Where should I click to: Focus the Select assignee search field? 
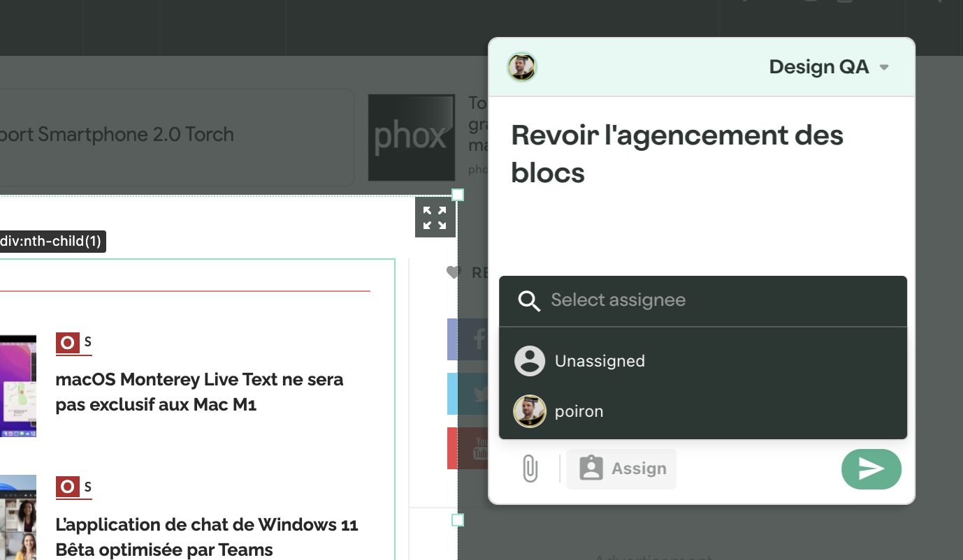699,300
